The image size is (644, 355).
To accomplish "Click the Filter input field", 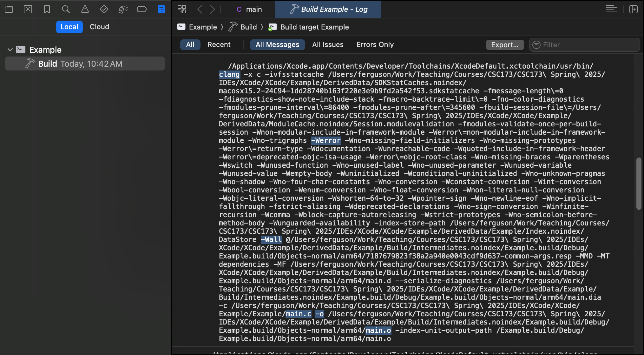I will [584, 45].
